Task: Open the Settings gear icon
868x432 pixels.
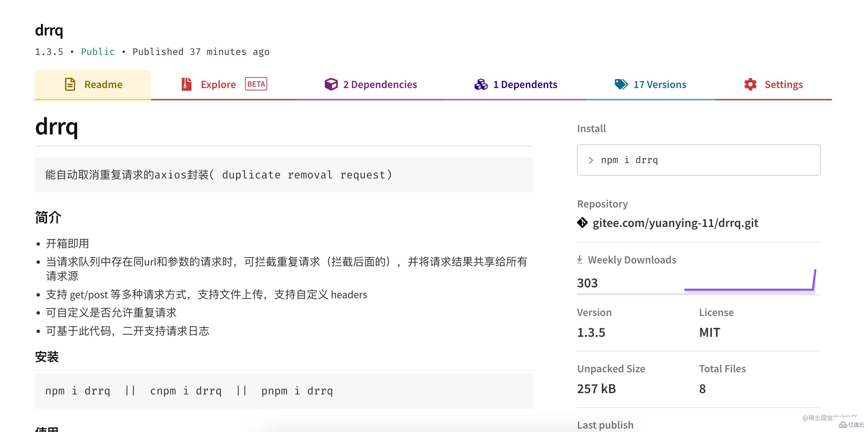Action: click(x=751, y=85)
